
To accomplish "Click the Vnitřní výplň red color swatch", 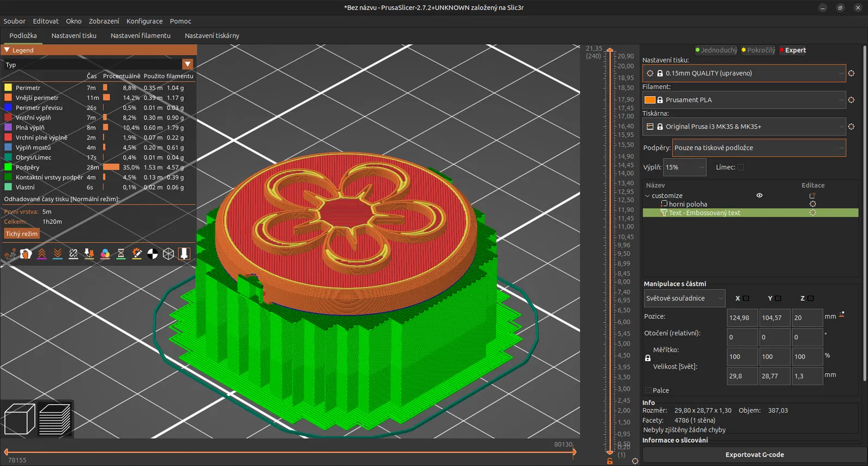I will (x=8, y=117).
